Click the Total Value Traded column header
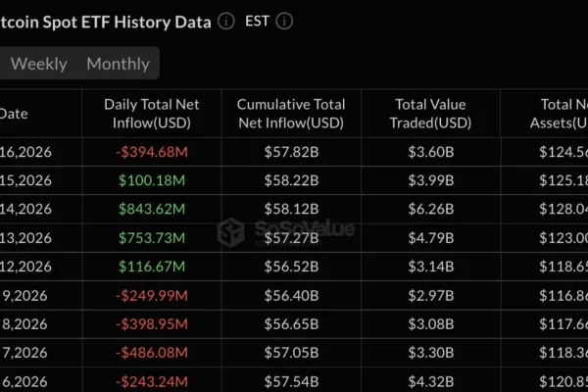The height and width of the screenshot is (392, 588). click(430, 114)
